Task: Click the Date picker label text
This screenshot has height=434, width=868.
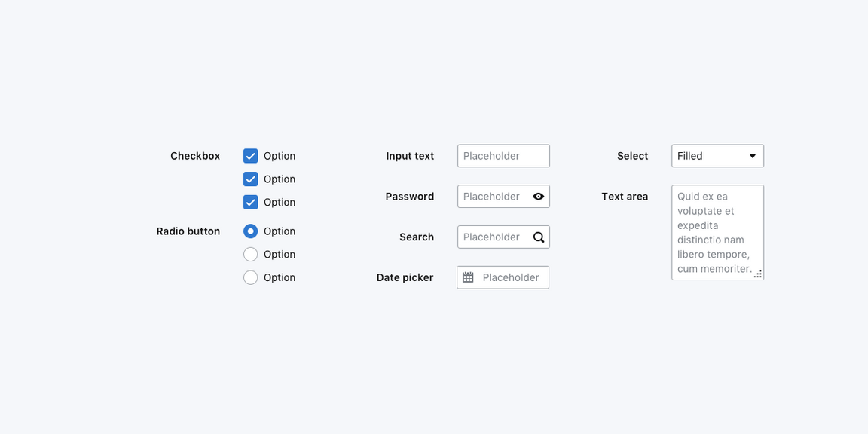Action: click(x=405, y=277)
